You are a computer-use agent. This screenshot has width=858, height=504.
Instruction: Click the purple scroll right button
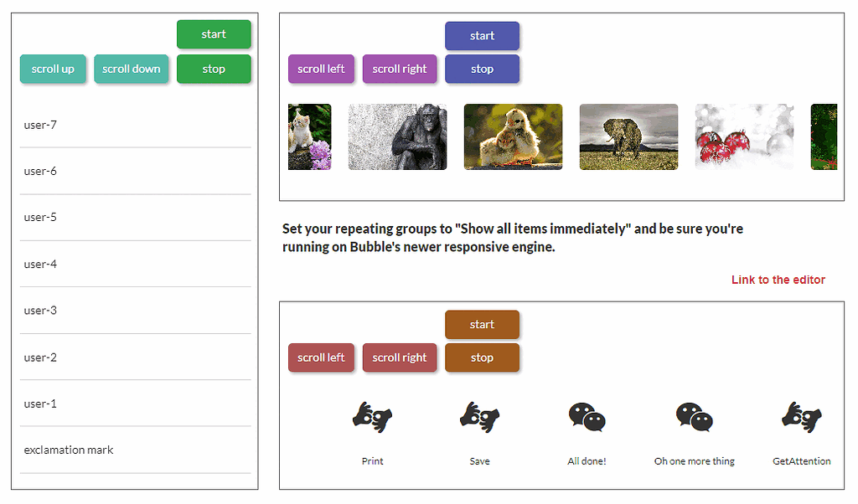(x=400, y=69)
